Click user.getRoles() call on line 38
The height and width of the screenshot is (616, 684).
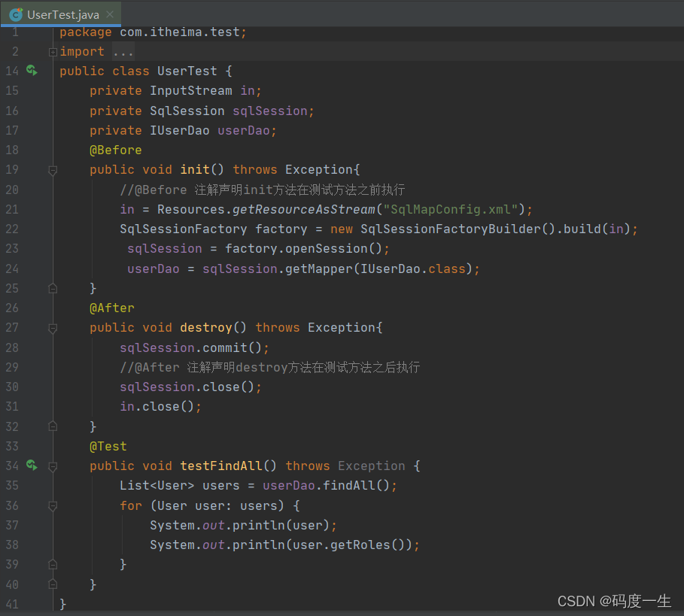coord(349,545)
